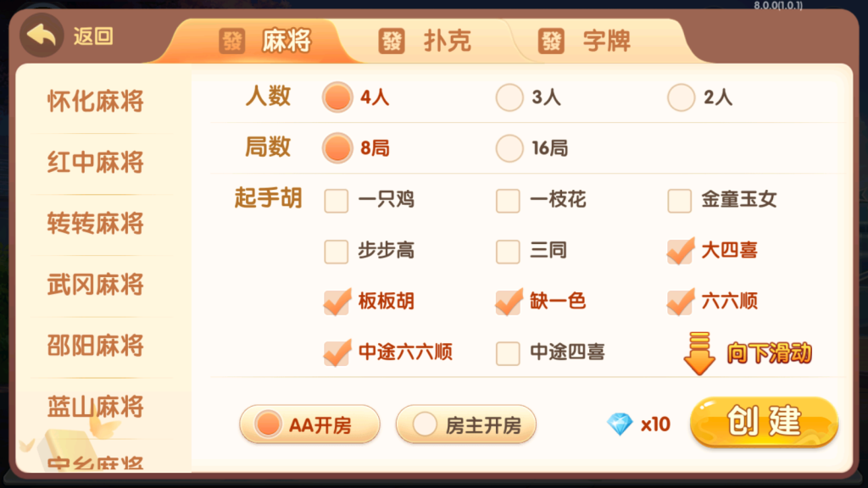Enable the 中途四喜 option
The image size is (868, 488).
tap(507, 353)
